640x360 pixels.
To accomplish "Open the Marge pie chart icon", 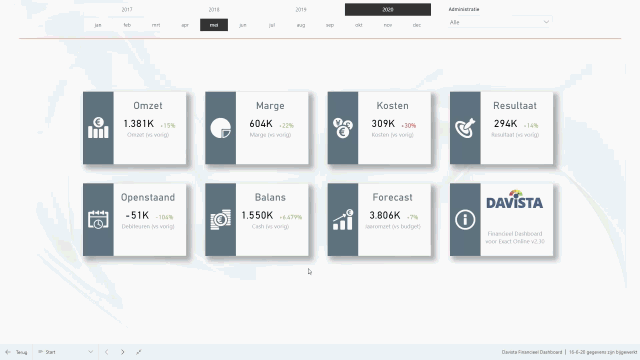I will pos(220,128).
